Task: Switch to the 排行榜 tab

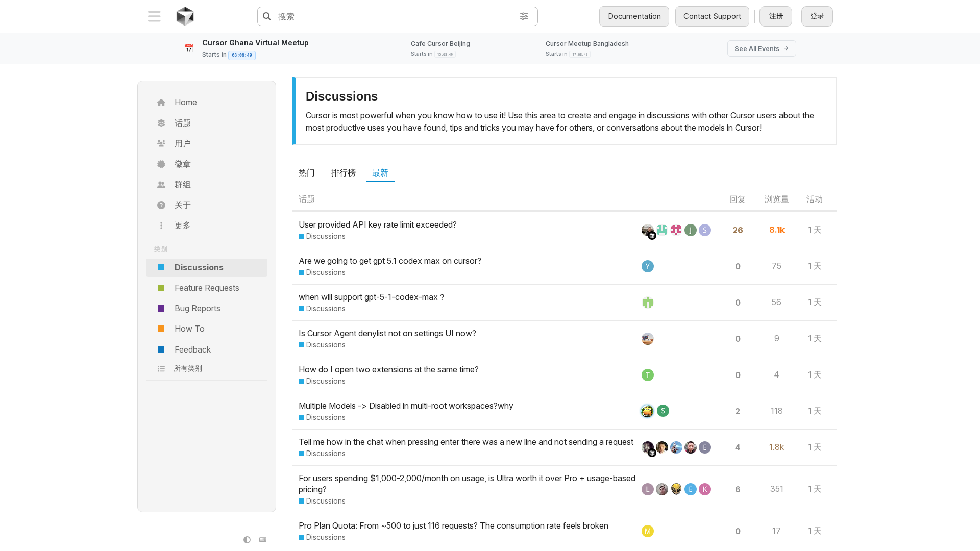Action: click(x=343, y=173)
